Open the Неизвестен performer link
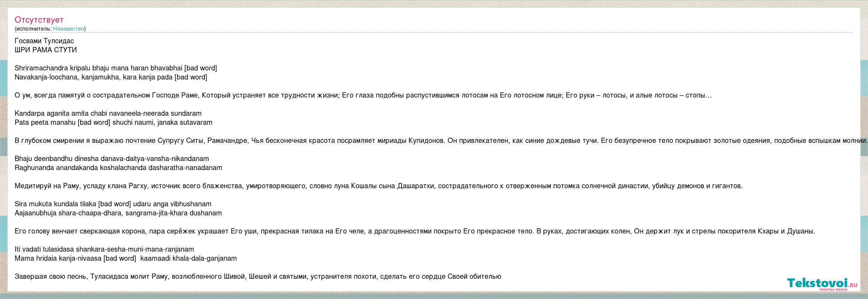This screenshot has height=299, width=868. pos(68,29)
